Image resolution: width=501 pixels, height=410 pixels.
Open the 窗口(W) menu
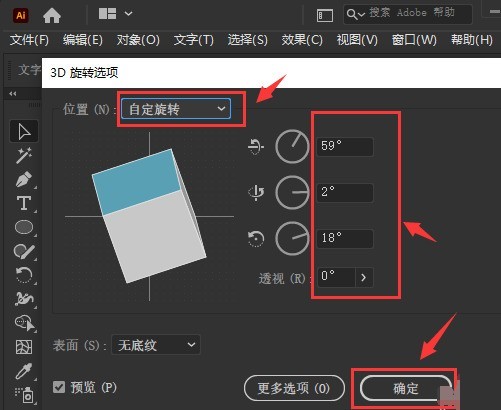pyautogui.click(x=414, y=40)
